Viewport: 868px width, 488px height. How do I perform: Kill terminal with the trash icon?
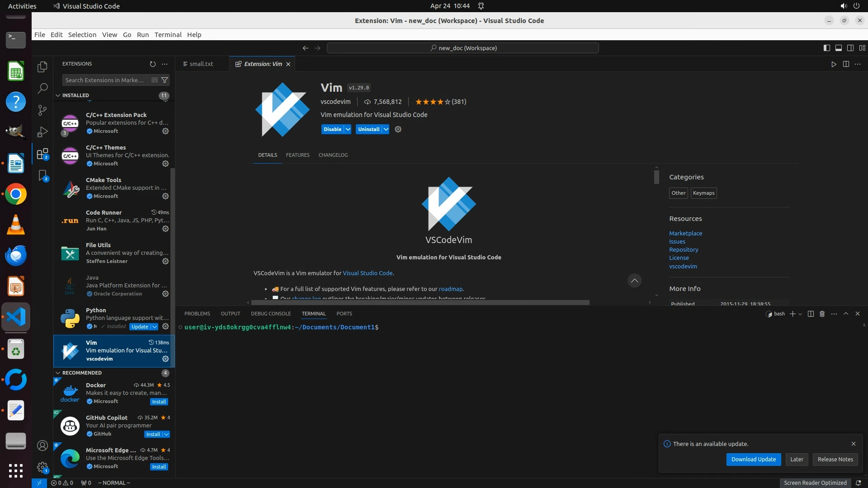tap(822, 314)
